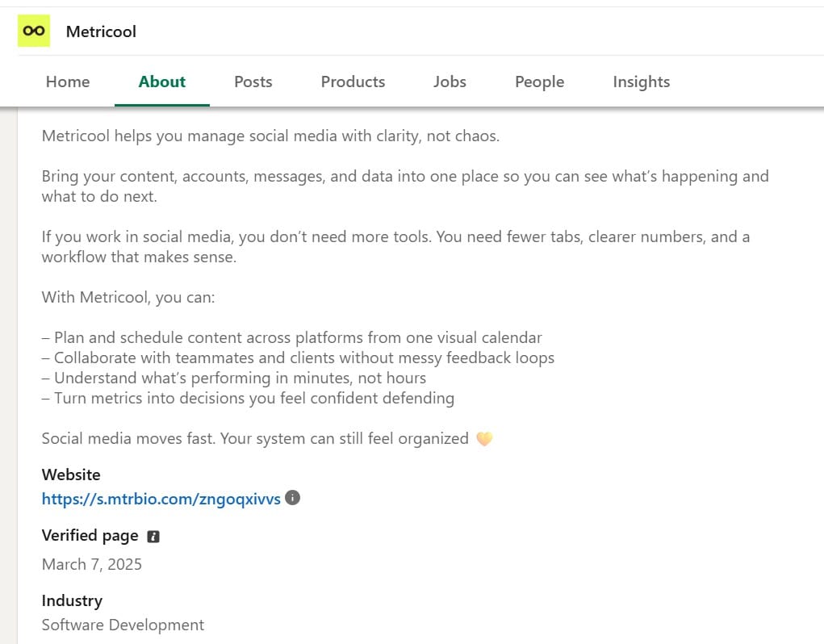The height and width of the screenshot is (644, 824).
Task: Click 'Turn metrics into decisions' bullet line
Action: point(248,398)
